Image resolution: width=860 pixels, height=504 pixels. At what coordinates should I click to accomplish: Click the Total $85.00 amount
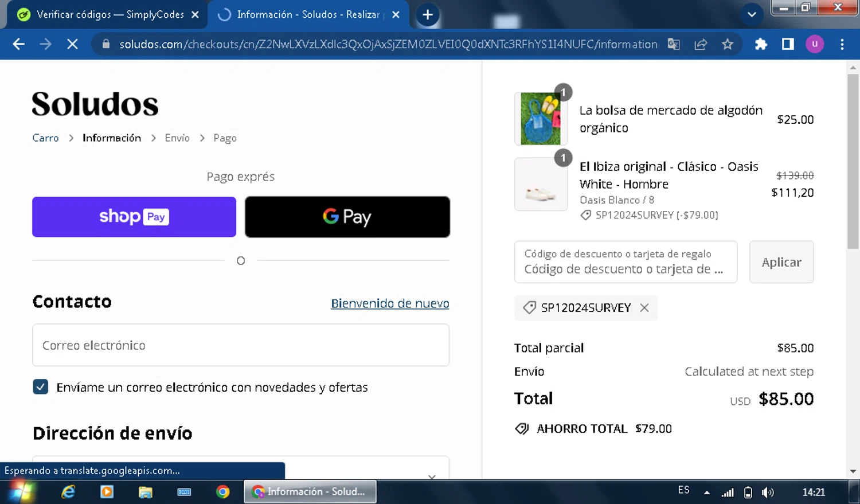(x=786, y=399)
